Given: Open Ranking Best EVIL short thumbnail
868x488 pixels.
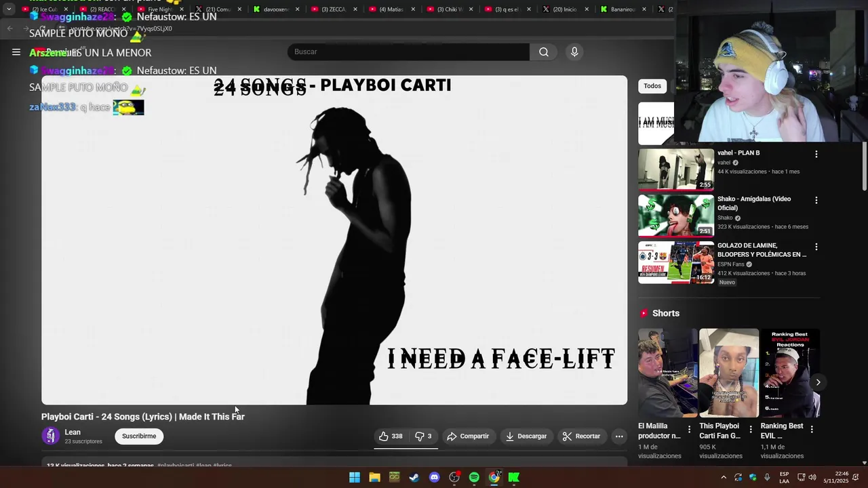Looking at the screenshot, I should (x=790, y=373).
